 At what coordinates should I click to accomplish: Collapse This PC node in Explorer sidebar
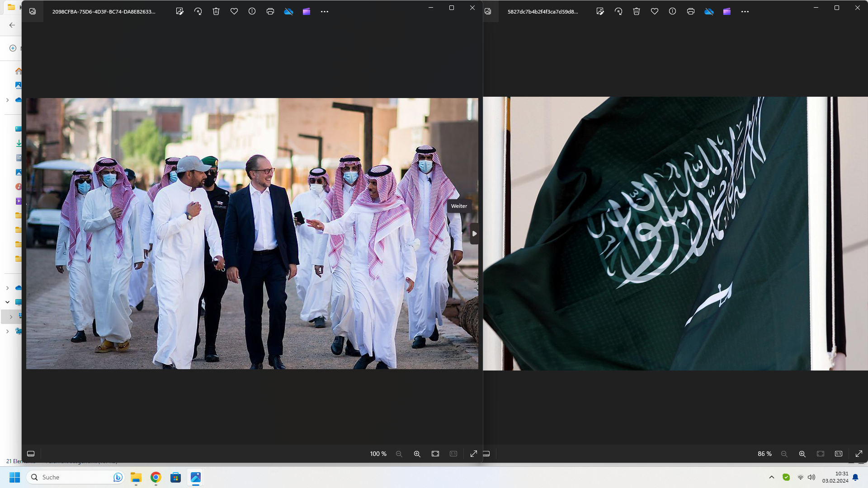tap(7, 302)
